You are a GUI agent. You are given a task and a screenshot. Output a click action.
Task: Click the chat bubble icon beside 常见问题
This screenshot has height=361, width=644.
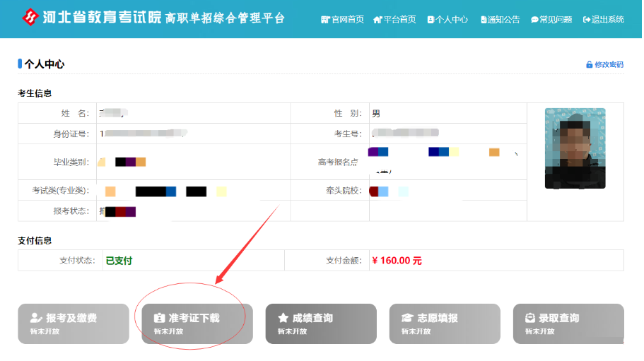click(534, 20)
